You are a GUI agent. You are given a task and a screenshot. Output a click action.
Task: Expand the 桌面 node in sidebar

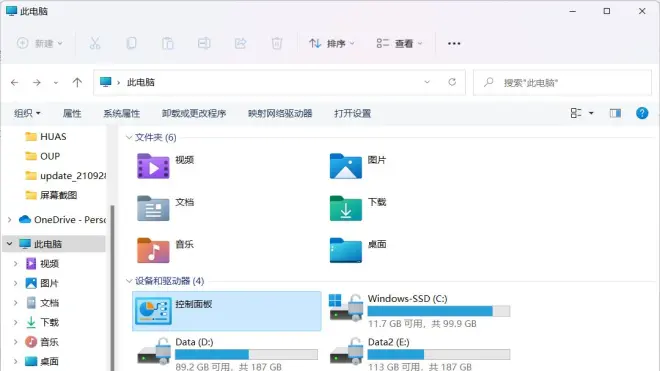point(16,361)
